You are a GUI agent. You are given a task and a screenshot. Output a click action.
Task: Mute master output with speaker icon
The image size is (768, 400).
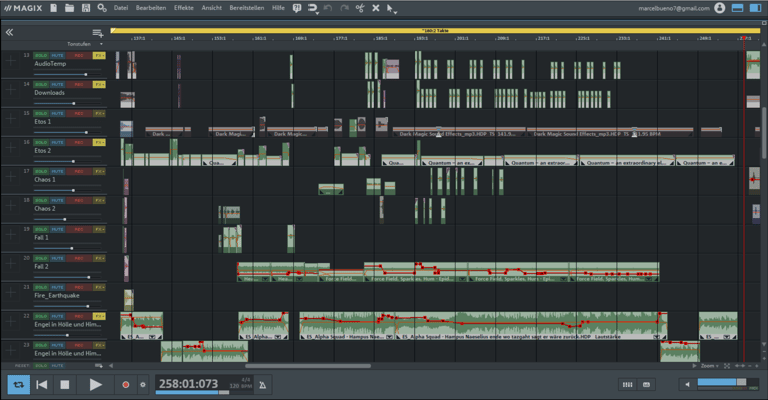pos(687,385)
